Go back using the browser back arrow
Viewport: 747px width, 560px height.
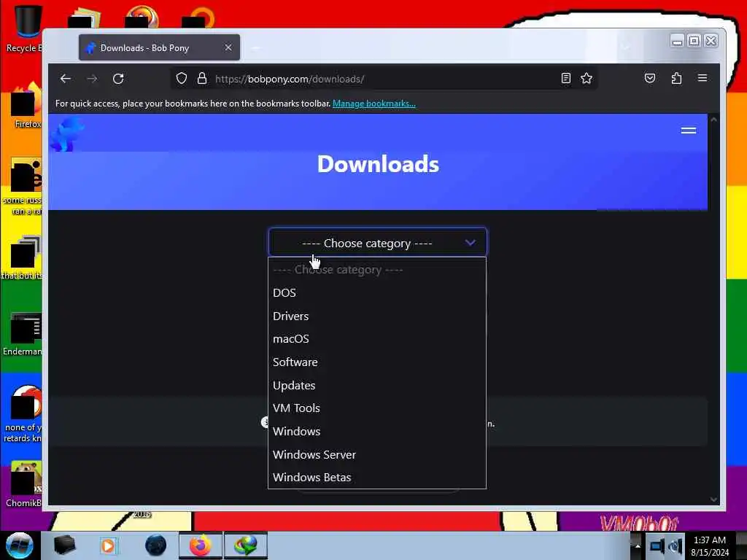66,79
